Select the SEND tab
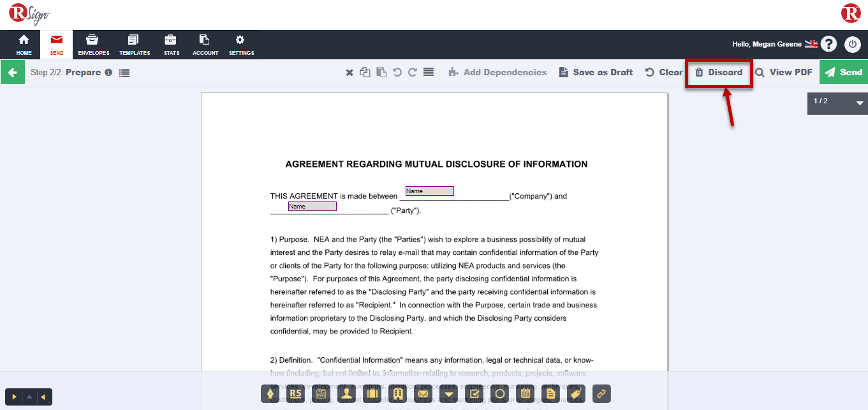Viewport: 868px width, 410px height. point(57,45)
